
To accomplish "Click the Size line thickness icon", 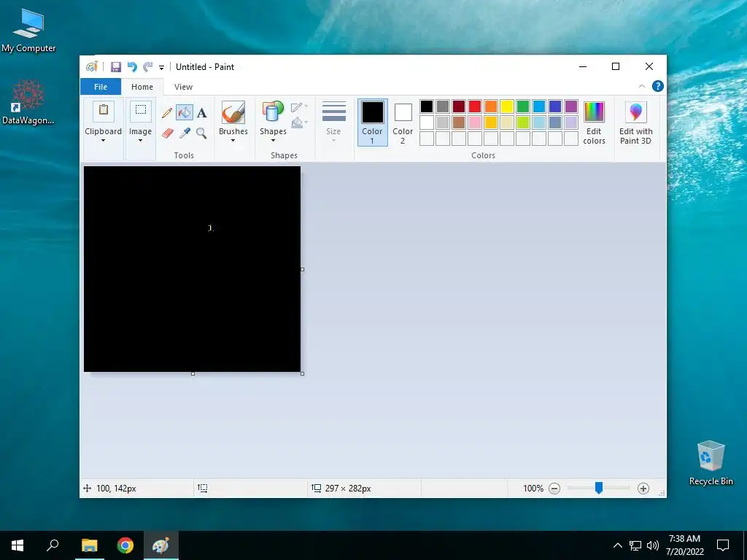I will click(334, 112).
